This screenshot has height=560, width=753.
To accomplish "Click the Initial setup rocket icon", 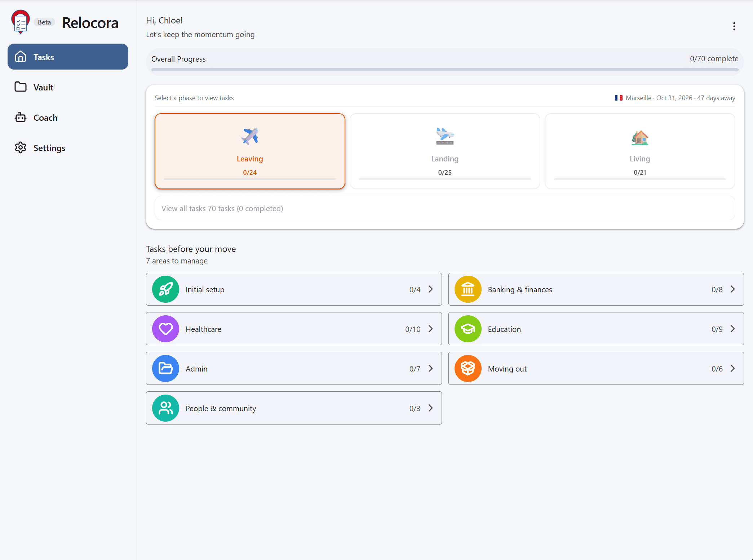I will coord(165,289).
